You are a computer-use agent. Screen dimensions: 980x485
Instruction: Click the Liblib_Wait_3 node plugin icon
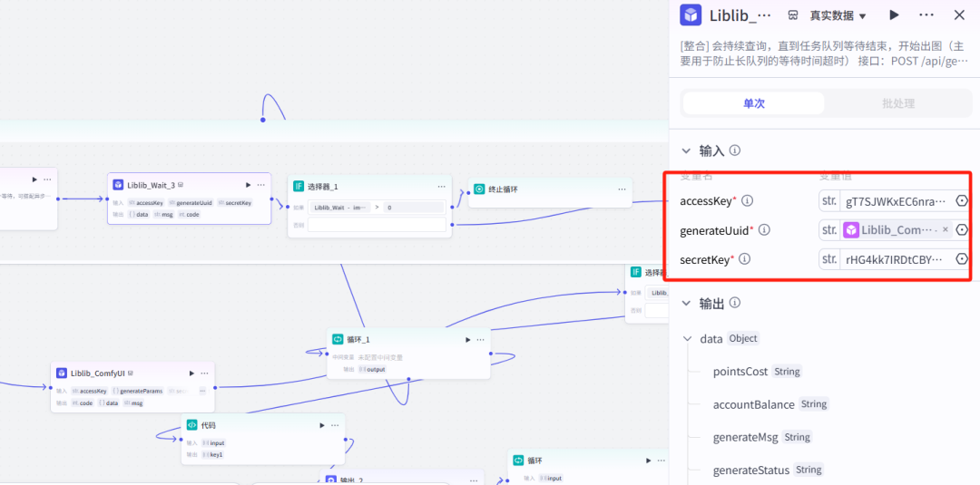[118, 185]
